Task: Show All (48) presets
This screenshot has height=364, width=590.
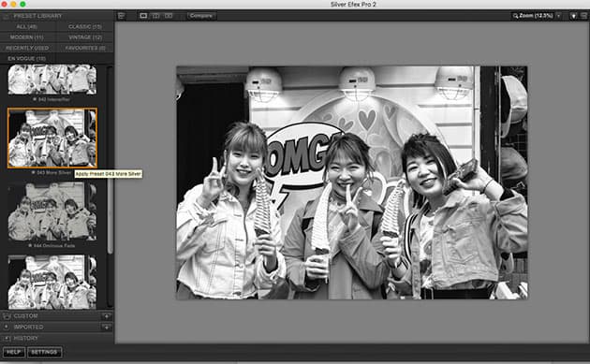Action: click(27, 27)
